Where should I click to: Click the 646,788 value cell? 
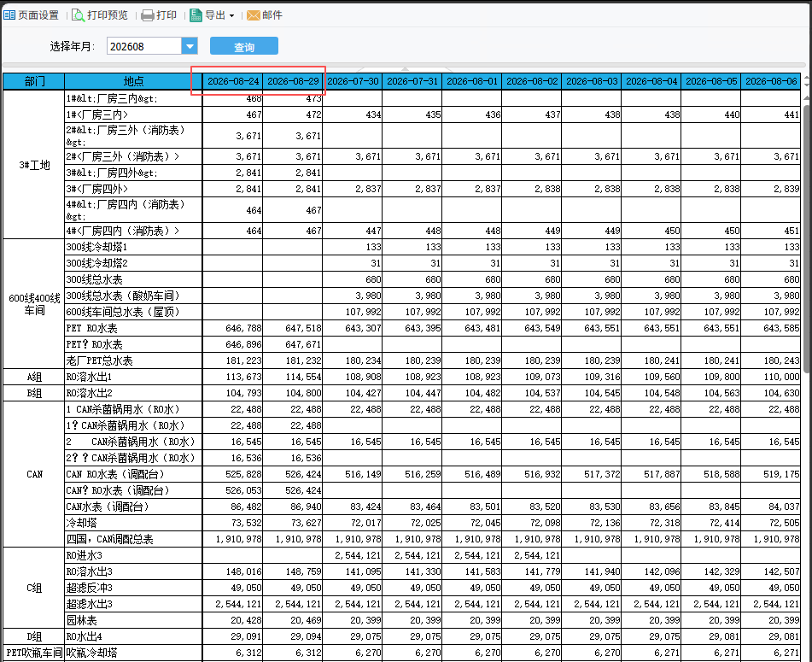point(232,328)
